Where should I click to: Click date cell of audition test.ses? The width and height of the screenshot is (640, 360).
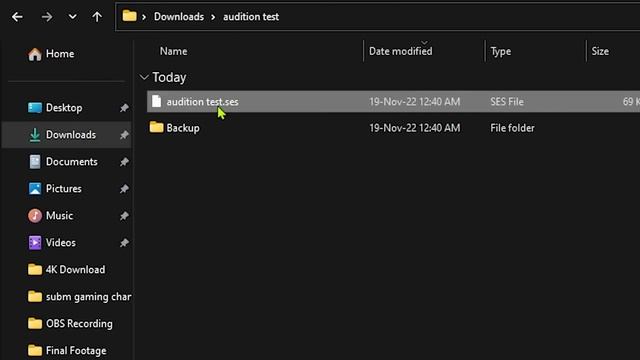tap(415, 102)
